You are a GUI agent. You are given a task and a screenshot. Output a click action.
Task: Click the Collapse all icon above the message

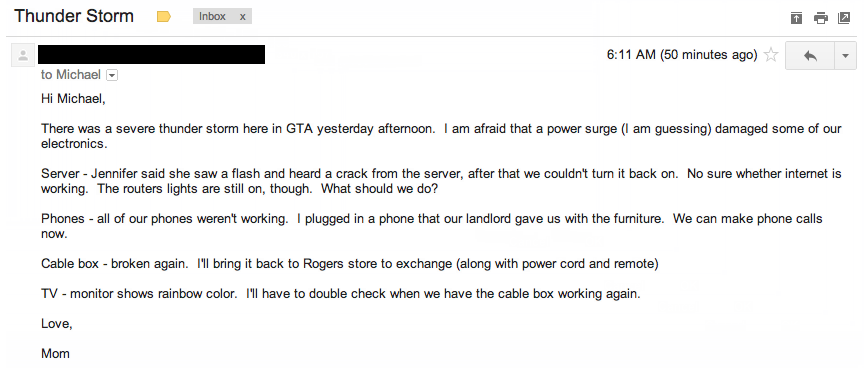(x=796, y=18)
